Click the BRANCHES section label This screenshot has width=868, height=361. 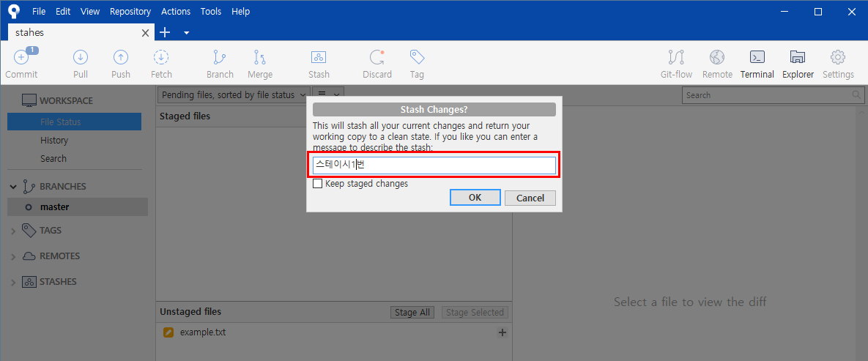[x=62, y=187]
